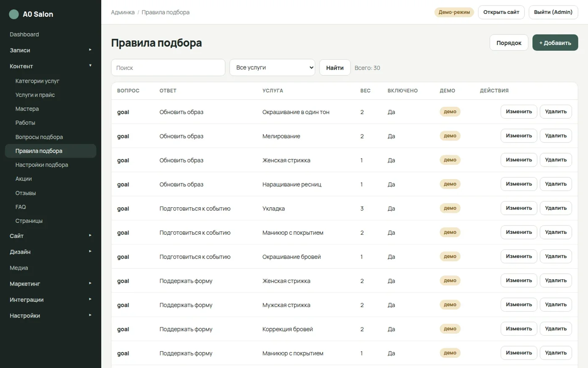This screenshot has width=588, height=368.
Task: Expand the Маркетинг section arrow
Action: pos(90,283)
